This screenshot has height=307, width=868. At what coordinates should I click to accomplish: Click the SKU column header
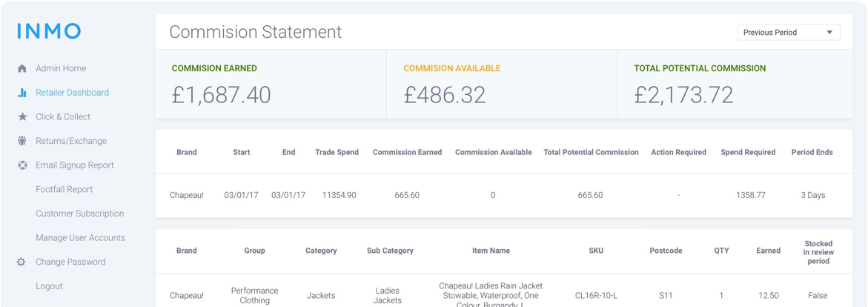596,251
